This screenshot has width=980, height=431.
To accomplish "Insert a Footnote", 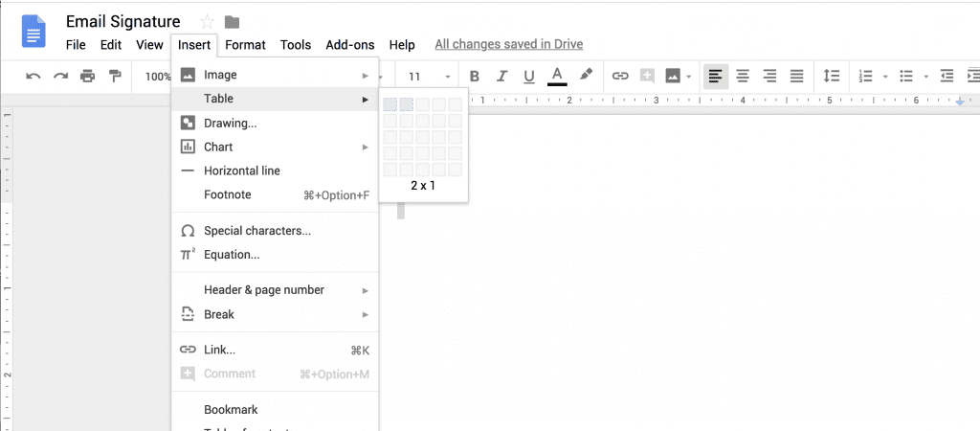I will tap(275, 195).
